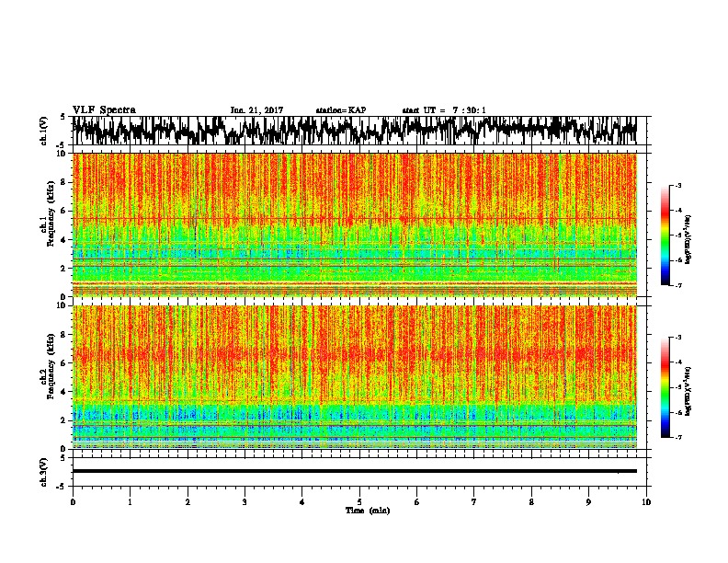Click time axis tick label "0"
The width and height of the screenshot is (728, 563).
pyautogui.click(x=73, y=502)
